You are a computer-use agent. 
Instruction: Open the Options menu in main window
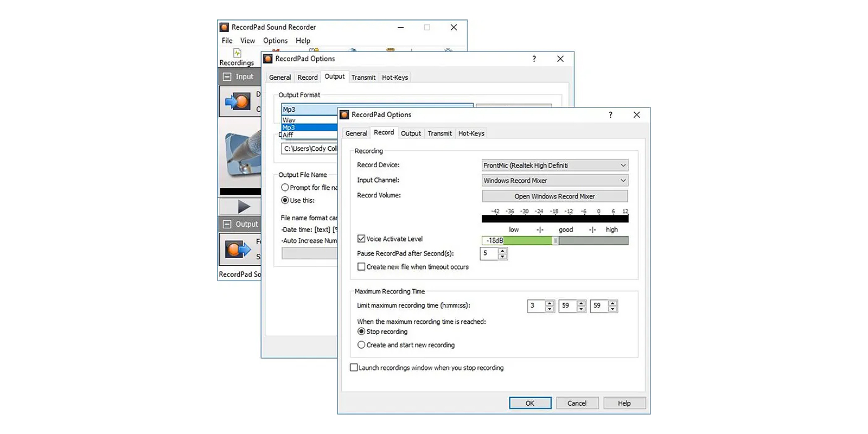[x=275, y=41]
